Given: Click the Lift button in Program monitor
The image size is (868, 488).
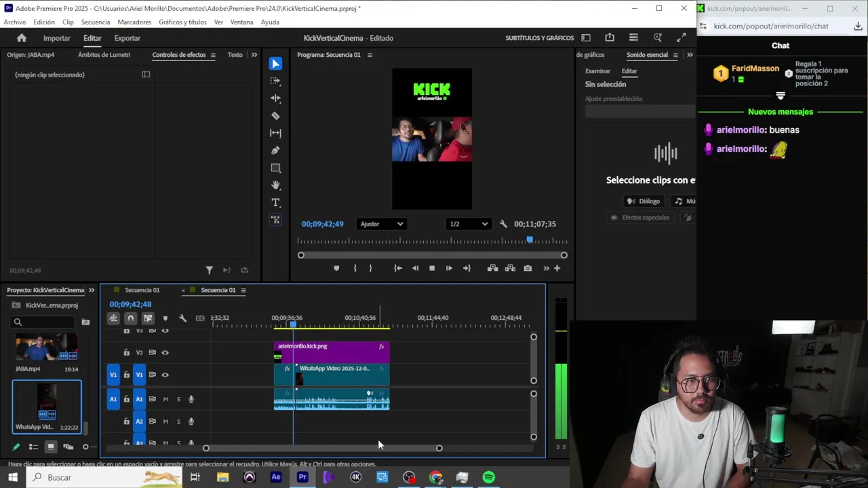Looking at the screenshot, I should (493, 268).
